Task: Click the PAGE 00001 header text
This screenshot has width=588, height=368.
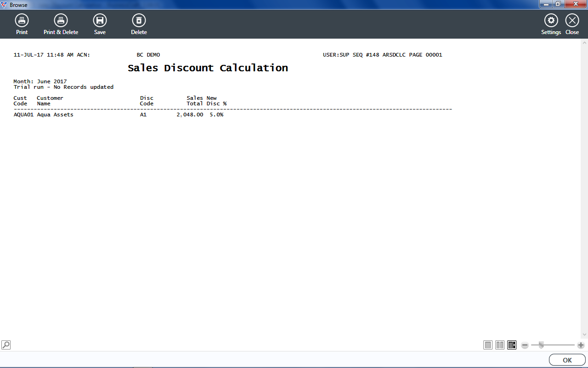Action: click(425, 55)
